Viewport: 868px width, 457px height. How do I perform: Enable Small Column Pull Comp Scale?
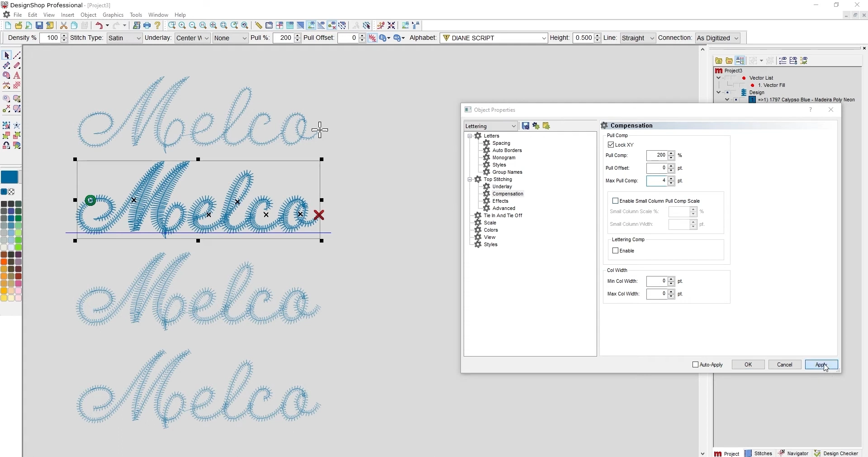pyautogui.click(x=616, y=201)
